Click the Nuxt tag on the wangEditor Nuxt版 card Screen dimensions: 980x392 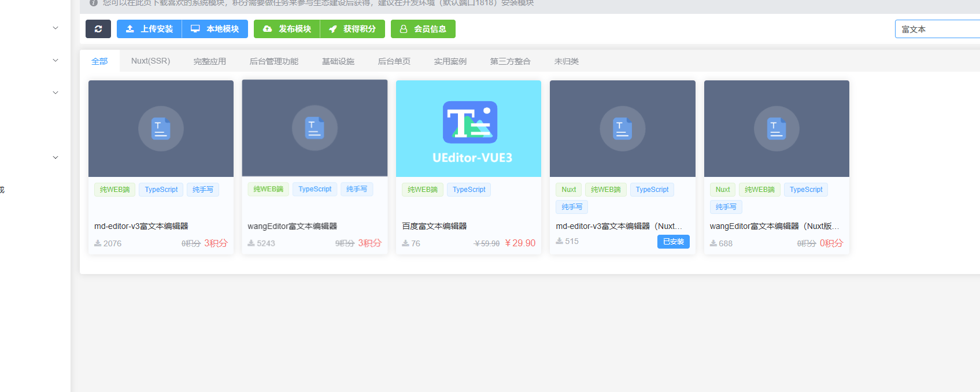[723, 190]
